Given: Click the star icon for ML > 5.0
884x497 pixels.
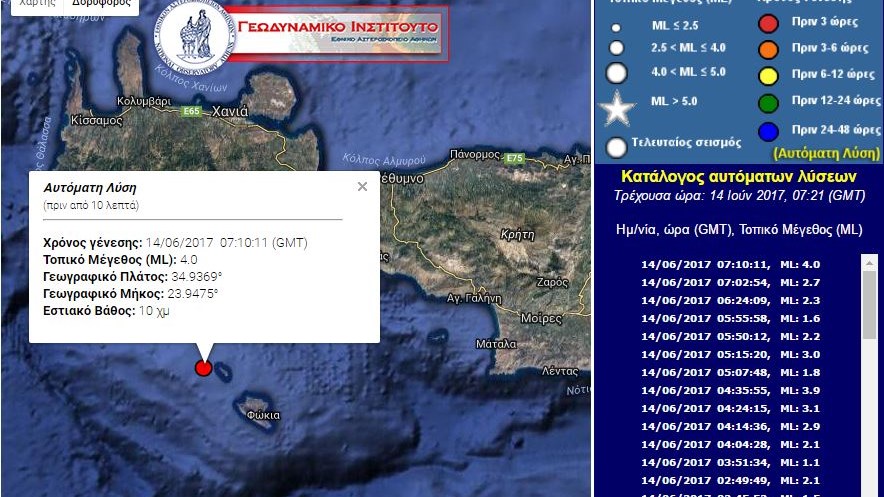Looking at the screenshot, I should (x=617, y=108).
